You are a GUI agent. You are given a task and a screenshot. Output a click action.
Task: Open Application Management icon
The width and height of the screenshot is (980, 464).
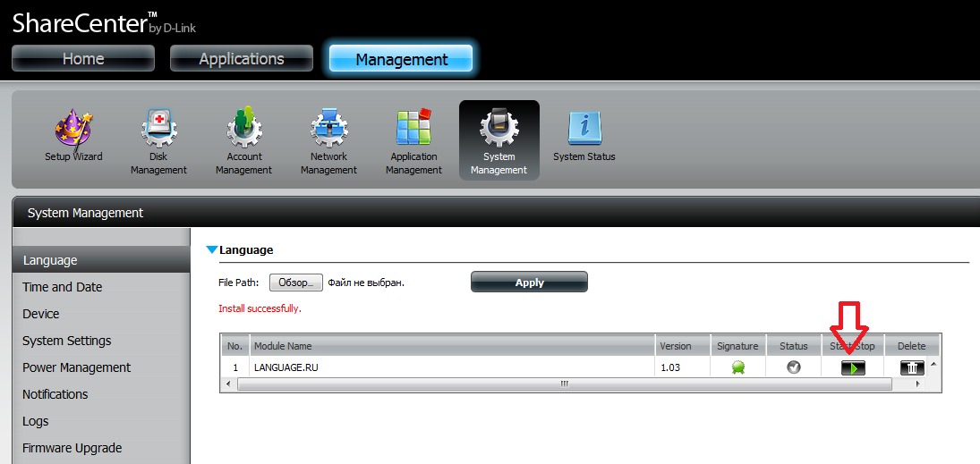pos(413,131)
